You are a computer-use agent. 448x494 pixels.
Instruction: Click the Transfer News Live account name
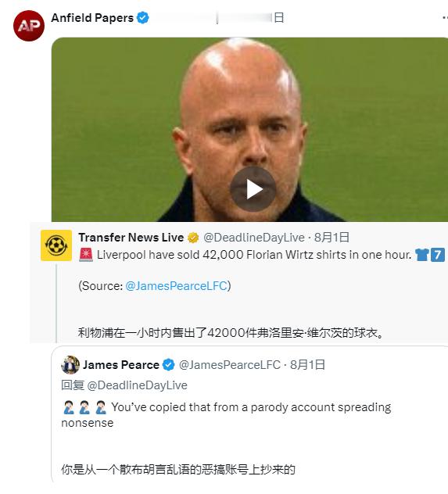pos(131,238)
